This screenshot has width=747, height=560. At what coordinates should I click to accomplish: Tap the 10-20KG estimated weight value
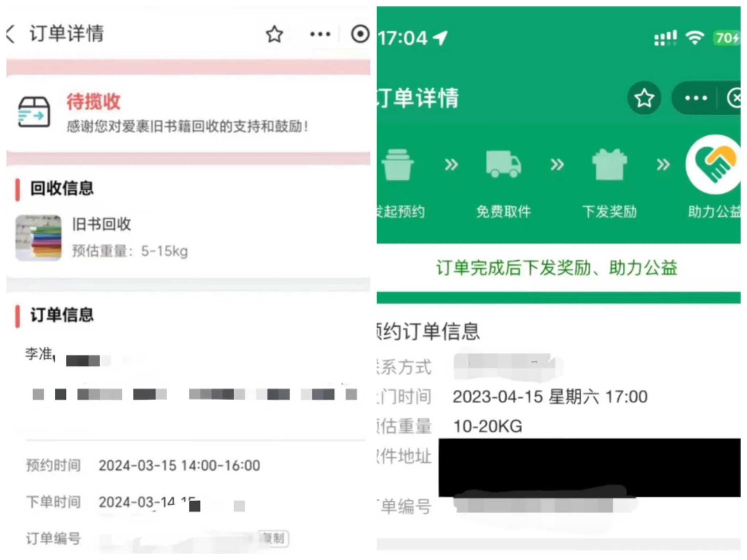(x=488, y=426)
